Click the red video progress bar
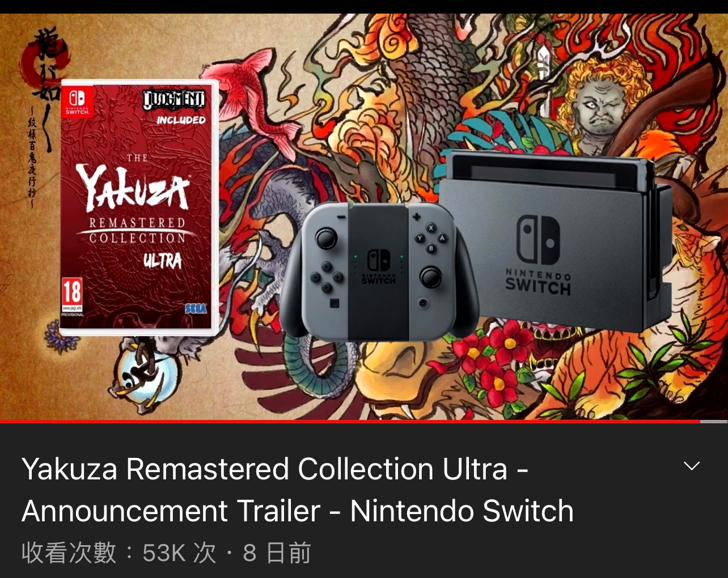The image size is (728, 578). click(x=350, y=422)
